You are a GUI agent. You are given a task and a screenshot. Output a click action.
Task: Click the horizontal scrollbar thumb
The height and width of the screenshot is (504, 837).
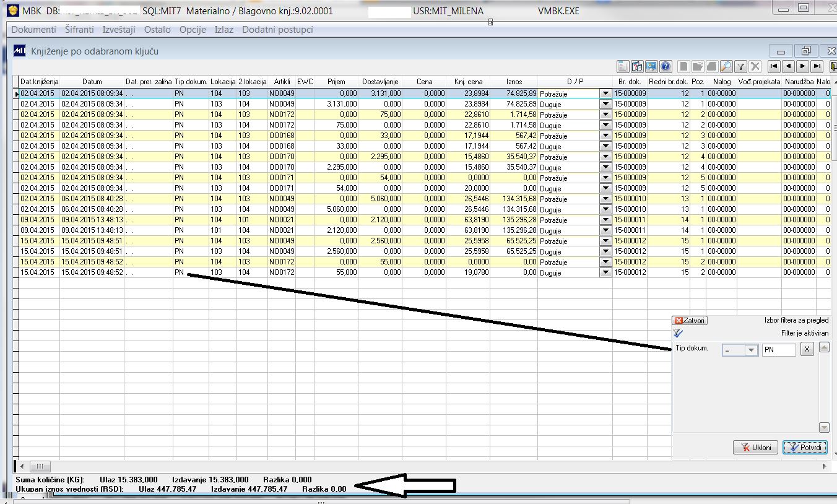[x=40, y=466]
